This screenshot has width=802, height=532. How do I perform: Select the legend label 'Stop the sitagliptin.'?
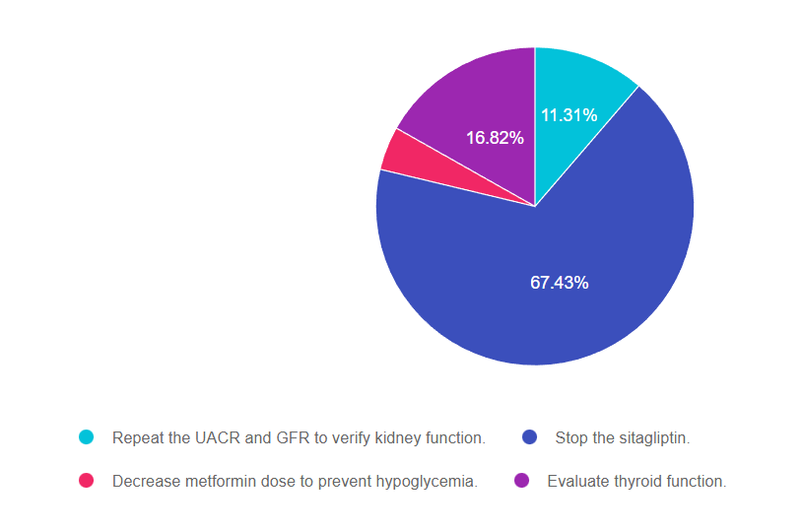623,437
